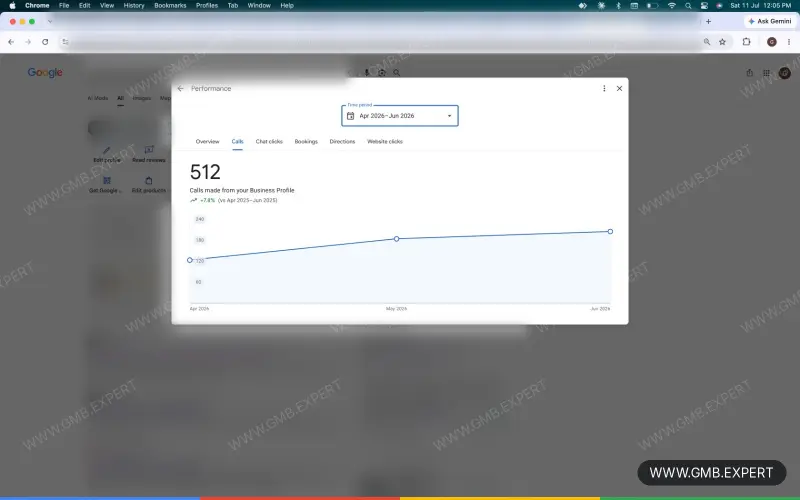Open the Bookmarks menu
This screenshot has height=500, width=800.
tap(170, 6)
